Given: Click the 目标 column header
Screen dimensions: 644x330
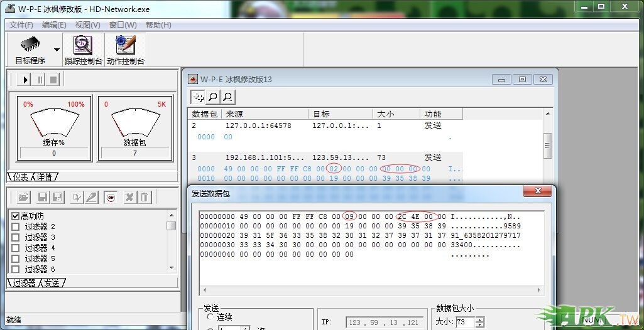Looking at the screenshot, I should coord(341,114).
